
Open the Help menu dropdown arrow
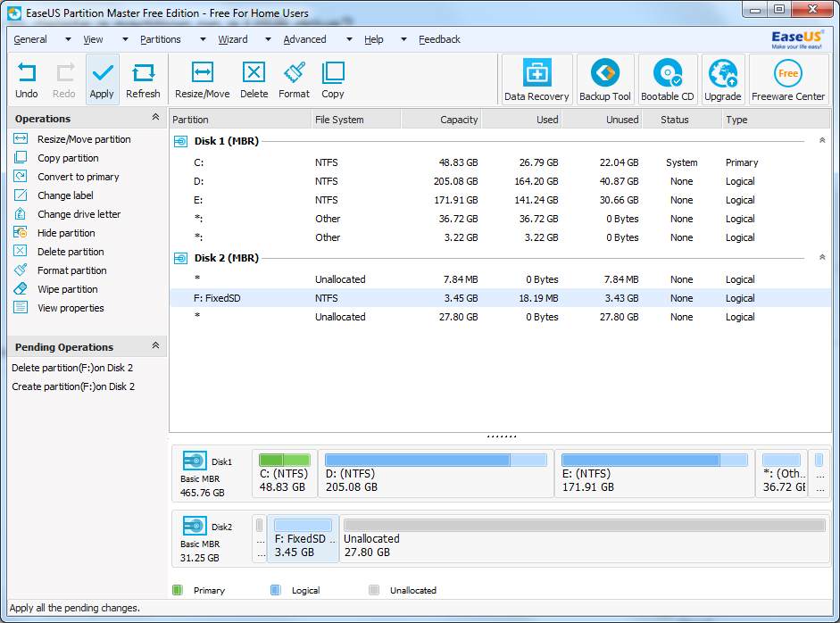[403, 39]
